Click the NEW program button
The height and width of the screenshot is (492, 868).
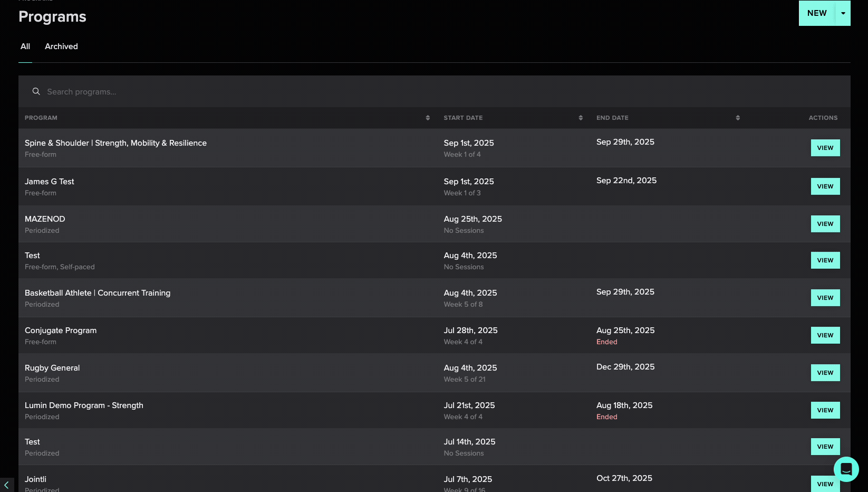coord(816,13)
